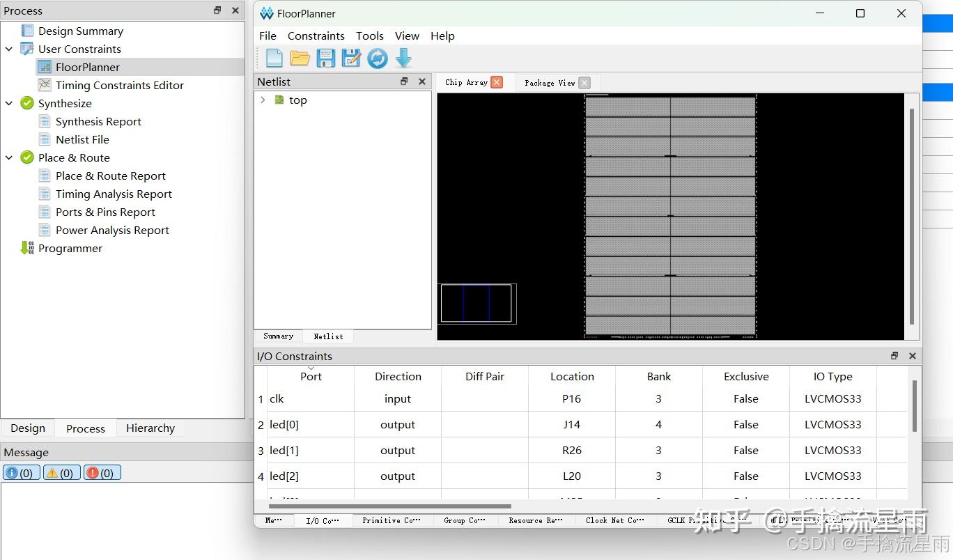Open the Timing Constraints Editor

[120, 85]
